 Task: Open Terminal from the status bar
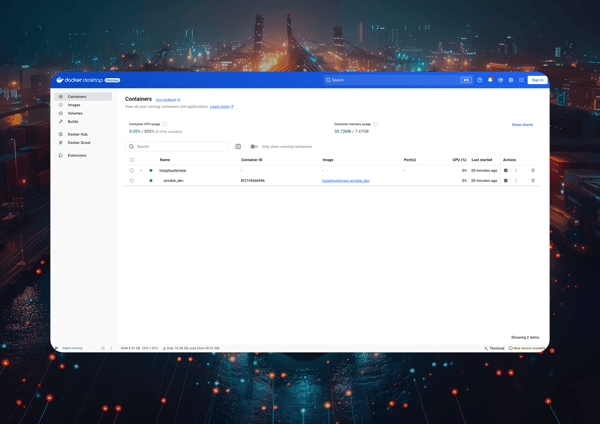click(x=494, y=348)
